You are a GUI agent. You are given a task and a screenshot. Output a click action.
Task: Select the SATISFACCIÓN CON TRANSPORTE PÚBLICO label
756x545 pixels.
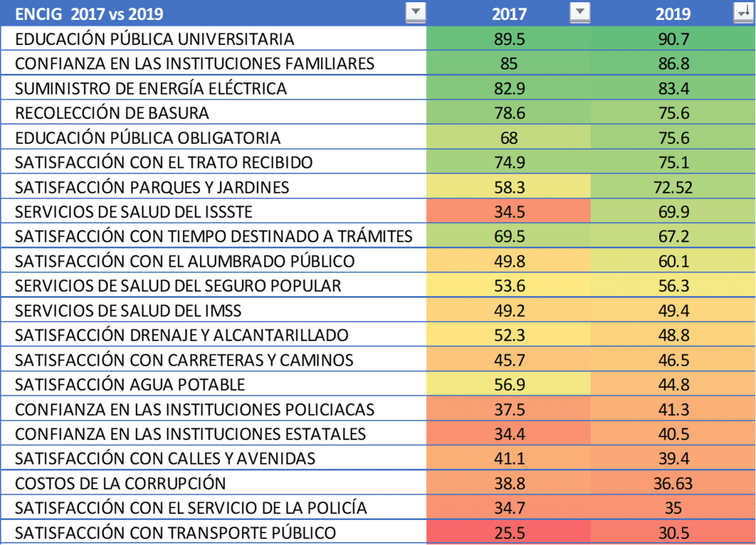coord(176,532)
